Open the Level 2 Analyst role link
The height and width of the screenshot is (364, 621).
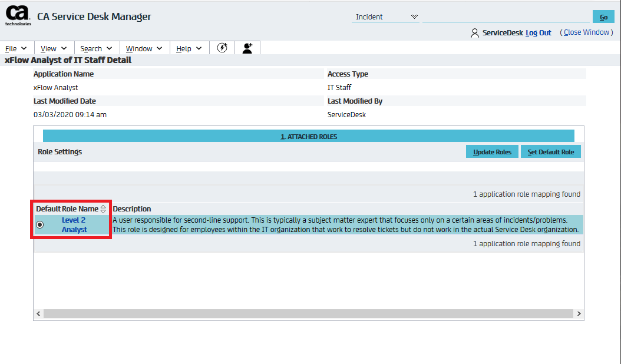[74, 224]
